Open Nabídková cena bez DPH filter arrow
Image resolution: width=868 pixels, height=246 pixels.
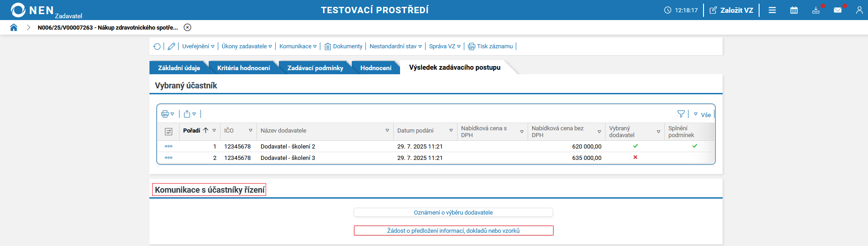[599, 132]
